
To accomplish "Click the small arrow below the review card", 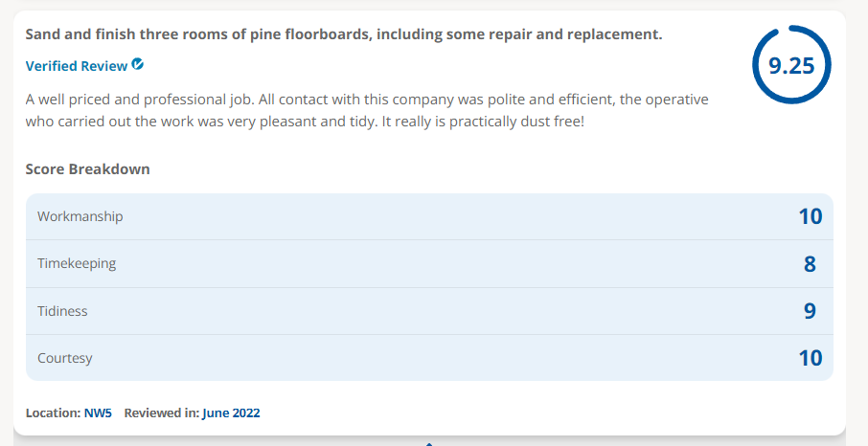I will coord(428,444).
